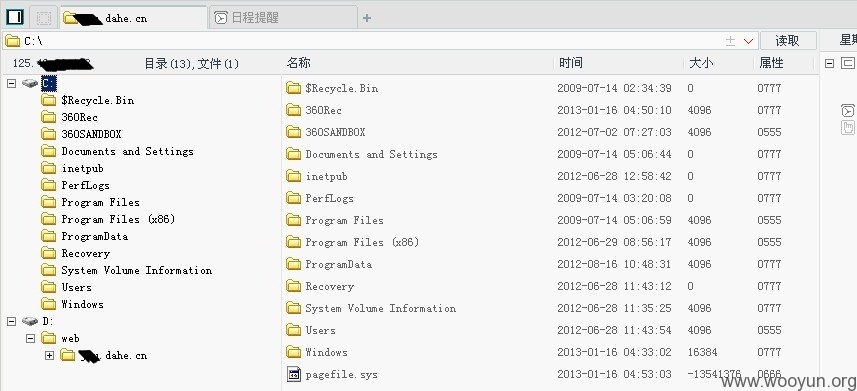Image resolution: width=857 pixels, height=391 pixels.
Task: Click the dashed-square icon beside sidebar toggle
Action: pyautogui.click(x=44, y=18)
